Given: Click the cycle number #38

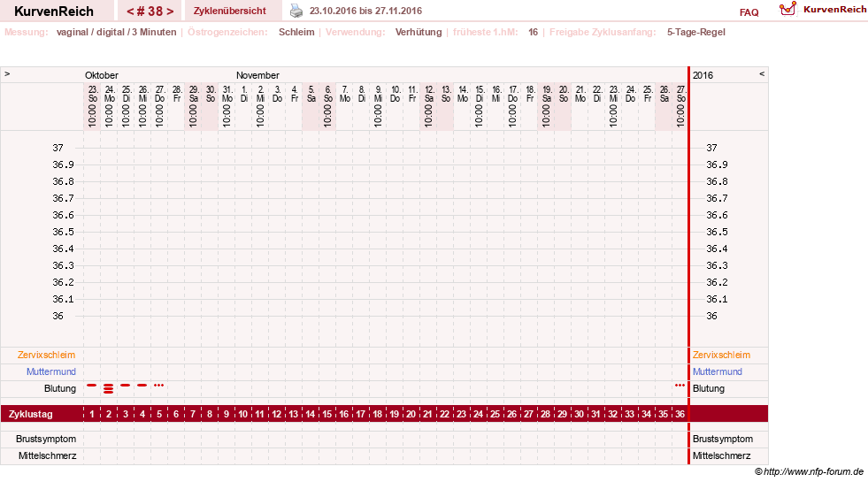Looking at the screenshot, I should [x=150, y=11].
